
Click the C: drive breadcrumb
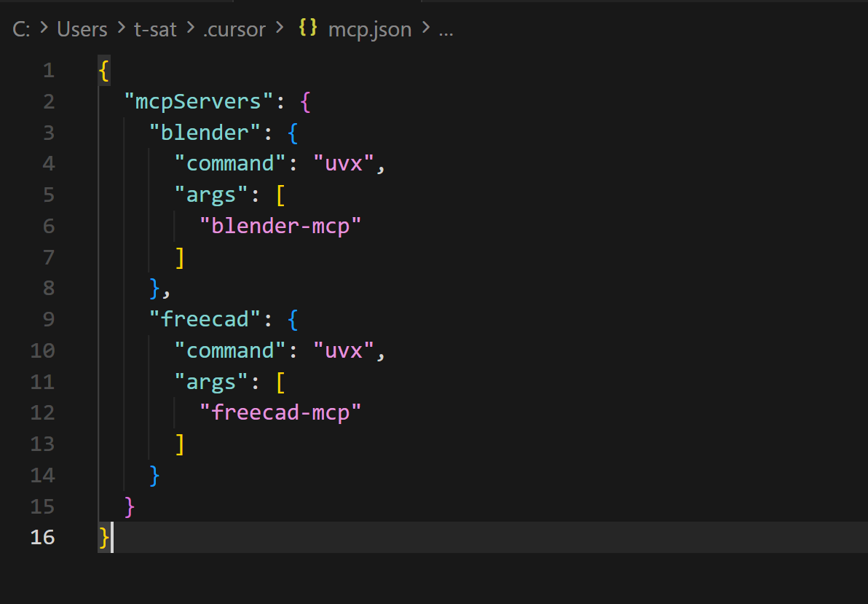click(x=21, y=29)
